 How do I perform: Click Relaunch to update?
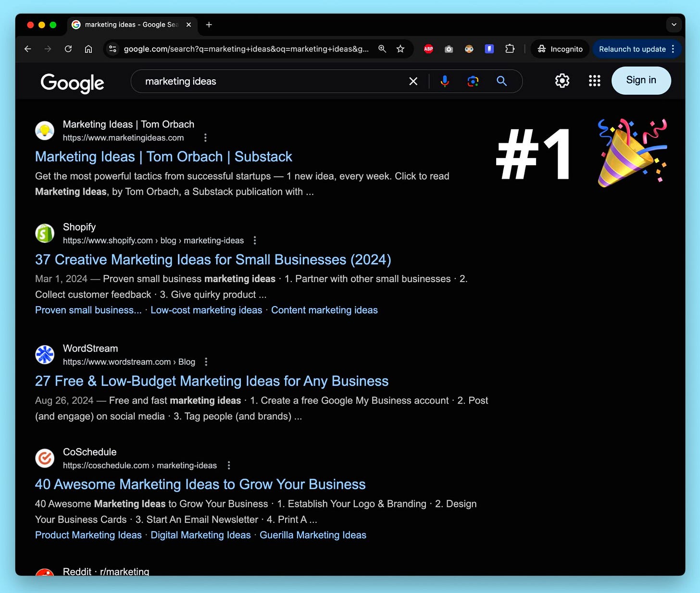(632, 49)
